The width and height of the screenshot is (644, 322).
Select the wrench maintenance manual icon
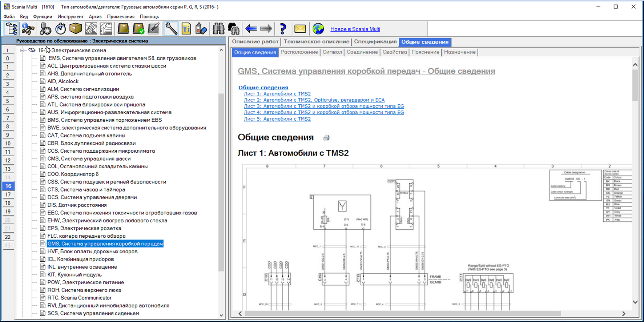point(171,29)
